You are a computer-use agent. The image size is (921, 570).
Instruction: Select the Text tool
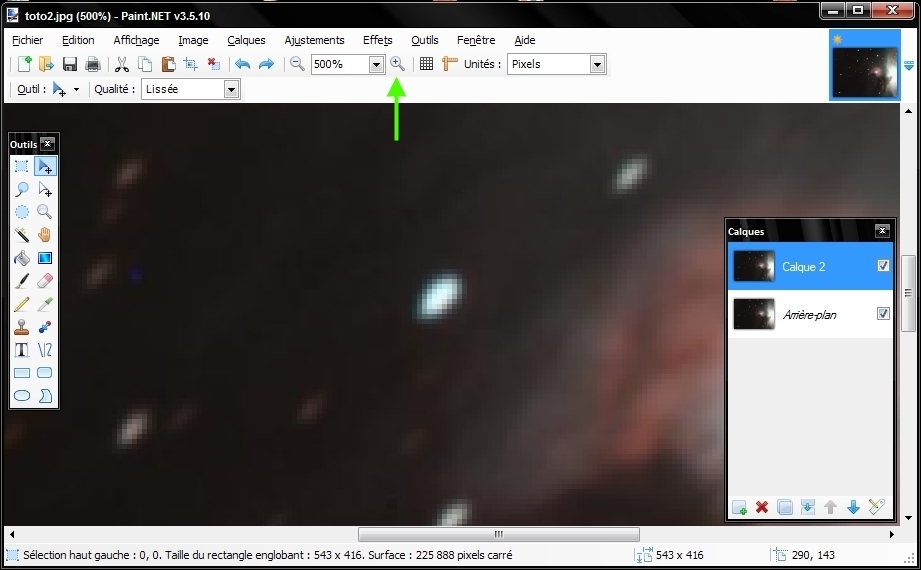coord(22,350)
